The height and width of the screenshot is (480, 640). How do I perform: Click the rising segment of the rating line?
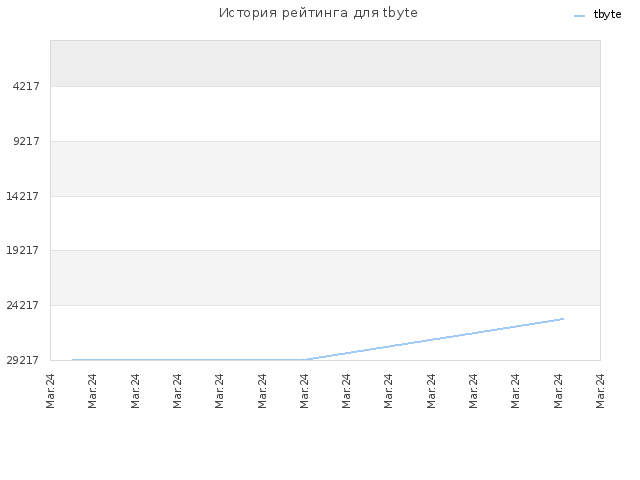click(435, 339)
